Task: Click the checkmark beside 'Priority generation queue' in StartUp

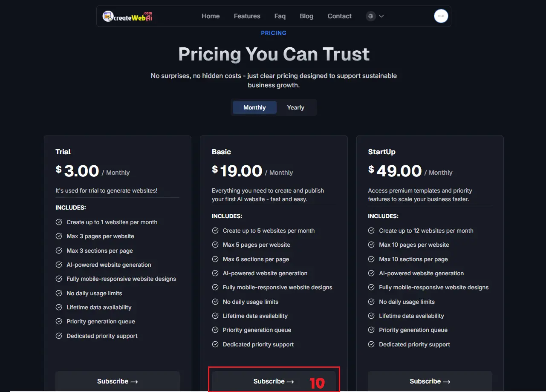Action: [371, 330]
